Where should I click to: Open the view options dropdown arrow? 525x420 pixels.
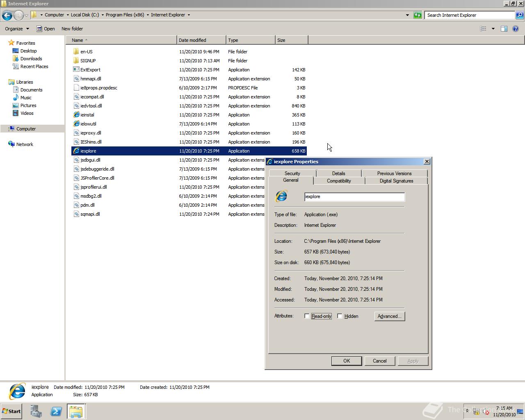[x=493, y=29]
